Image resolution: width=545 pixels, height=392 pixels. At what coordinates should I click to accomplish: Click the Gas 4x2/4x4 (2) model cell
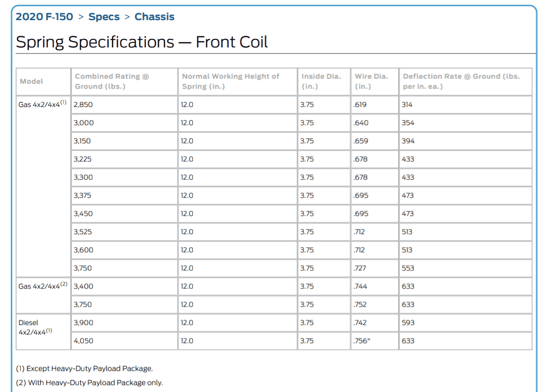pos(43,296)
